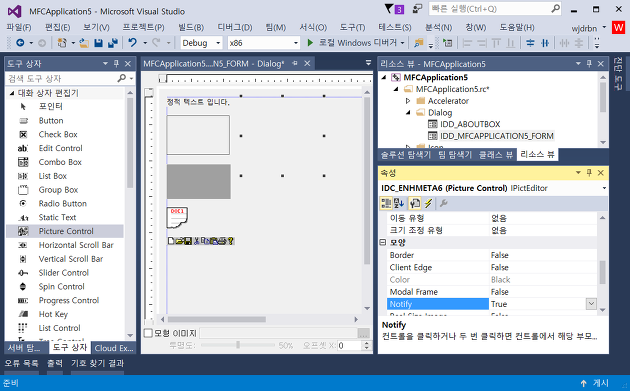The height and width of the screenshot is (391, 630).
Task: Select the Progress Control toolbox item
Action: click(x=69, y=301)
